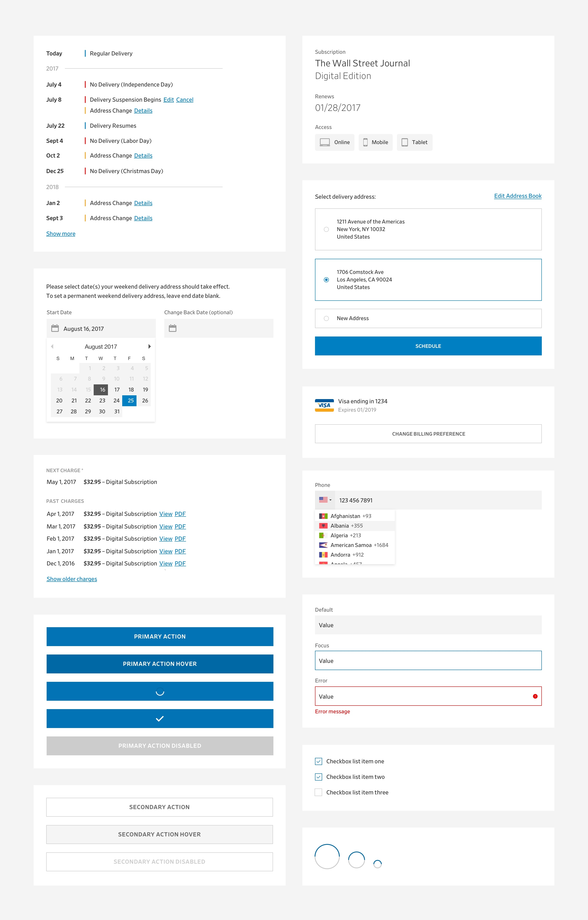588x920 pixels.
Task: Show more delivery events
Action: point(60,233)
